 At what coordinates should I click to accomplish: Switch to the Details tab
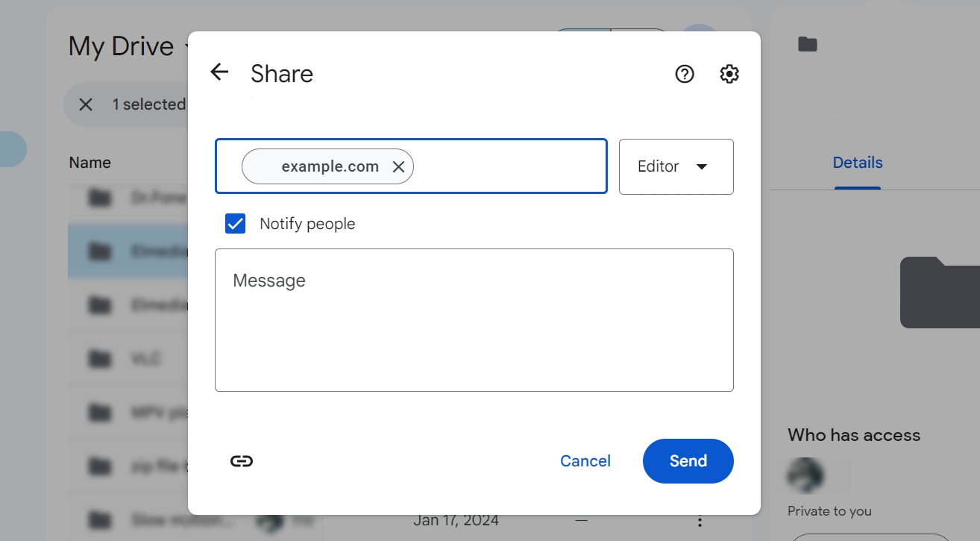(x=857, y=162)
